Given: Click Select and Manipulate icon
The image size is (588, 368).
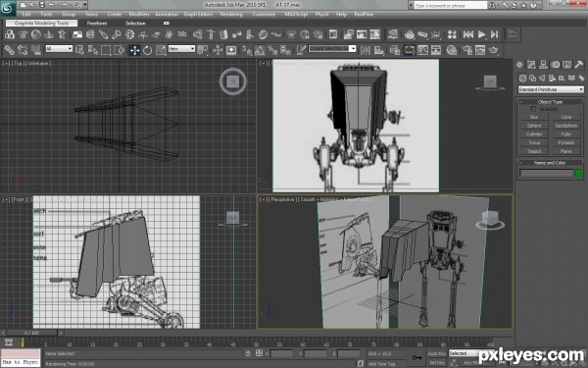Looking at the screenshot, I should 218,50.
